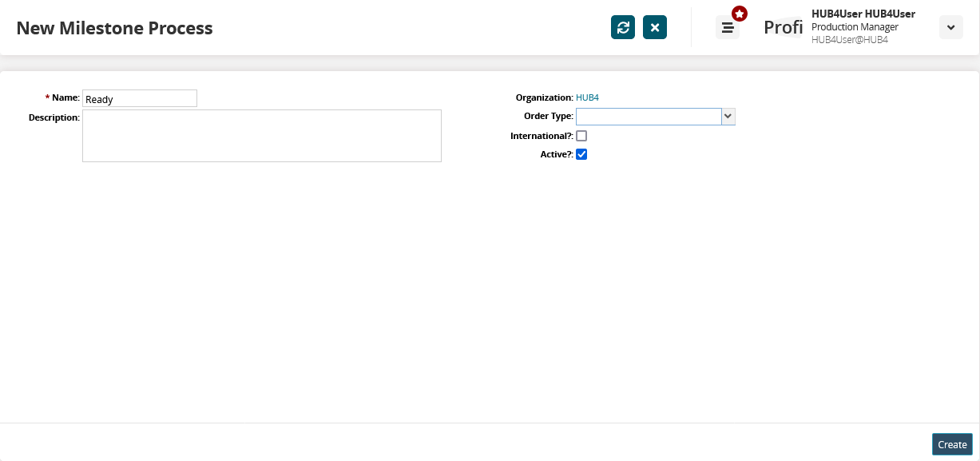
Task: Select the Production Manager role text
Action: coord(855,27)
